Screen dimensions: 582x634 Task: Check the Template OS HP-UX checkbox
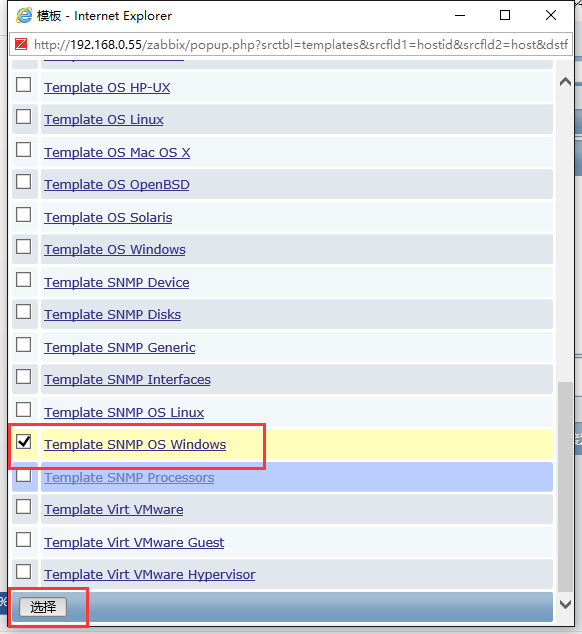tap(23, 85)
